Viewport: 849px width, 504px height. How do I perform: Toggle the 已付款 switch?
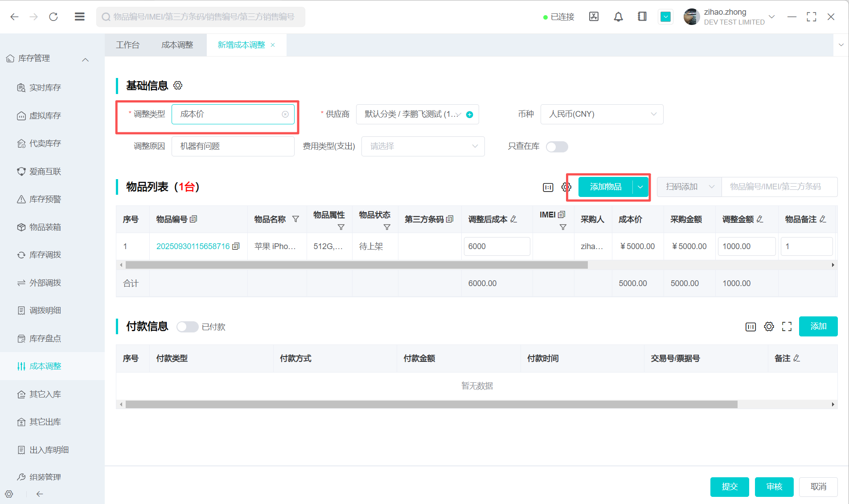click(x=187, y=327)
